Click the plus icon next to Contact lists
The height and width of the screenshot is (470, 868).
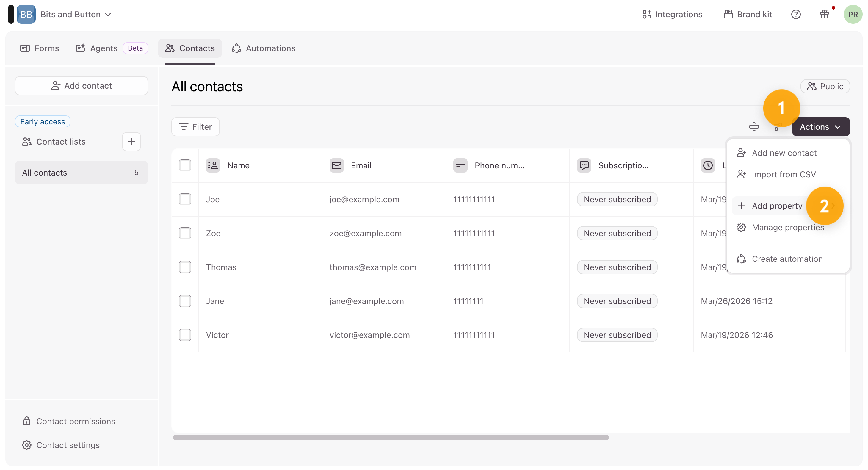pos(131,142)
